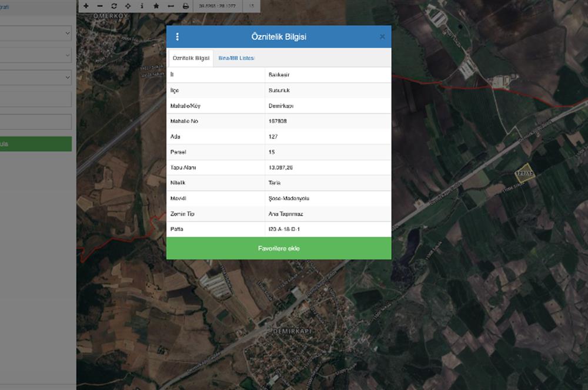The image size is (588, 390).
Task: Click the yellow highlighted parcel on map
Action: point(523,173)
